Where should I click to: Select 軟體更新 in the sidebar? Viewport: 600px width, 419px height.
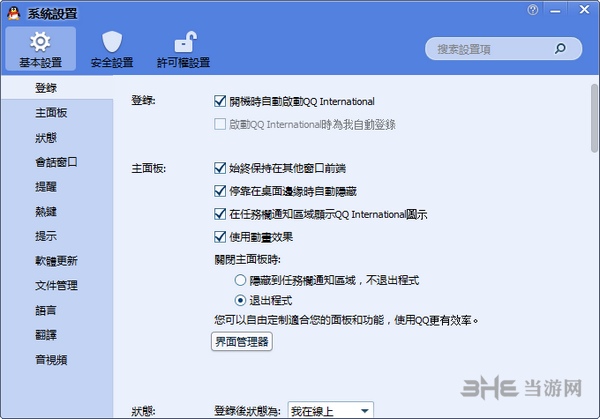tap(57, 261)
